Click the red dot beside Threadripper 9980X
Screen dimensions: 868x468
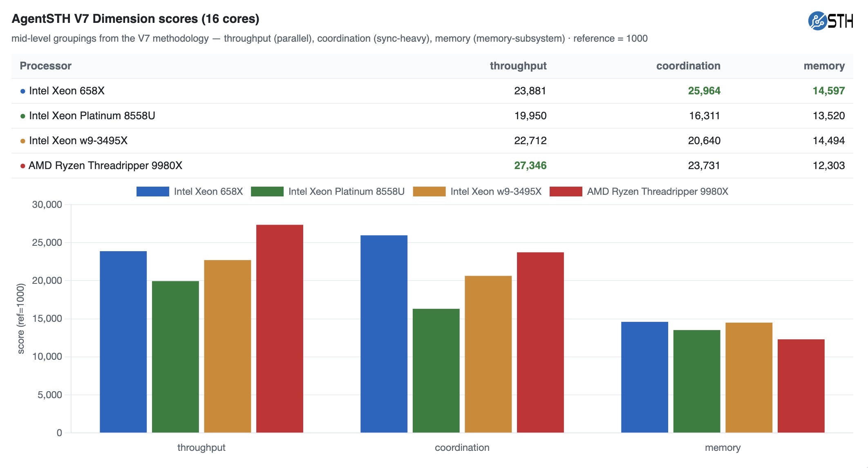[x=23, y=166]
